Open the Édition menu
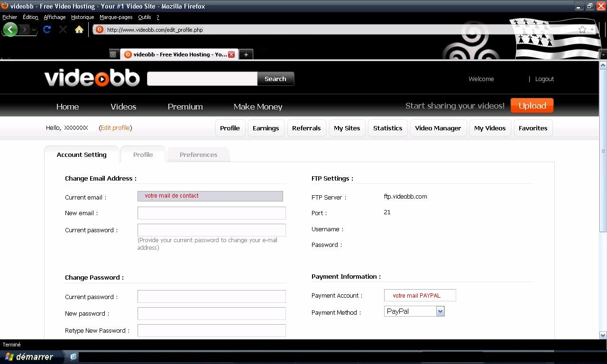This screenshot has width=607, height=364. (x=30, y=17)
